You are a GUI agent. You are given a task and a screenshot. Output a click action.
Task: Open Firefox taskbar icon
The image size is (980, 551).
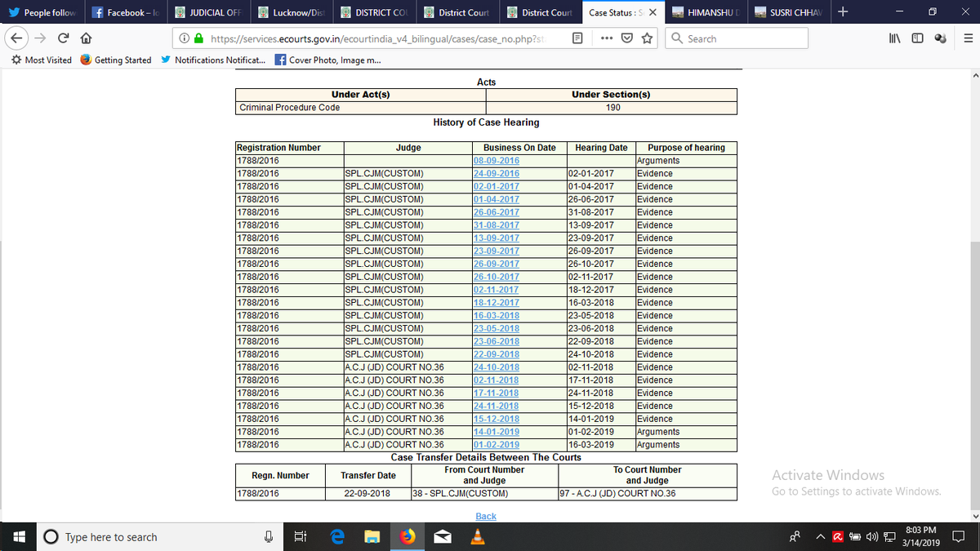tap(408, 537)
